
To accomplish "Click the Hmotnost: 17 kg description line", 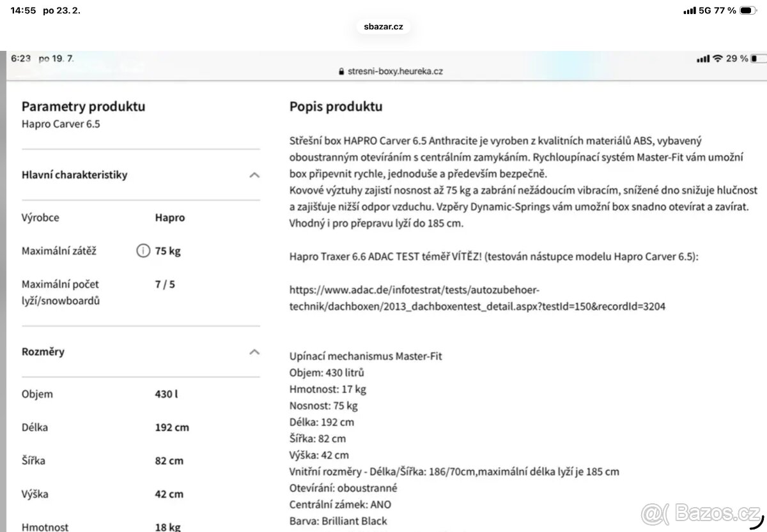I will pyautogui.click(x=328, y=389).
